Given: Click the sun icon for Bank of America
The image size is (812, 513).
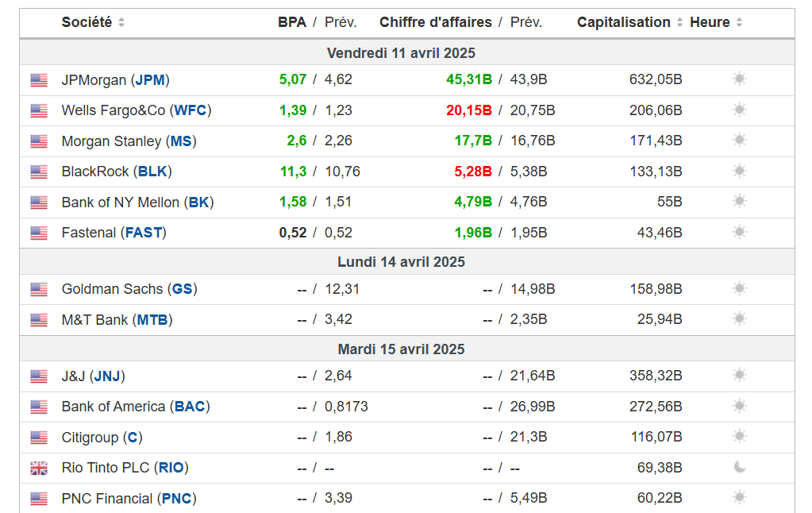Looking at the screenshot, I should 740,407.
